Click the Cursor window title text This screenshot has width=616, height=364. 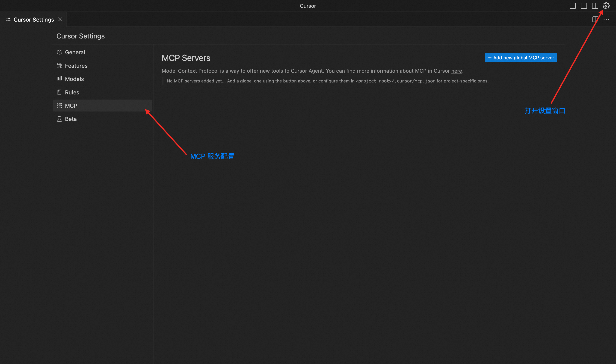click(308, 6)
